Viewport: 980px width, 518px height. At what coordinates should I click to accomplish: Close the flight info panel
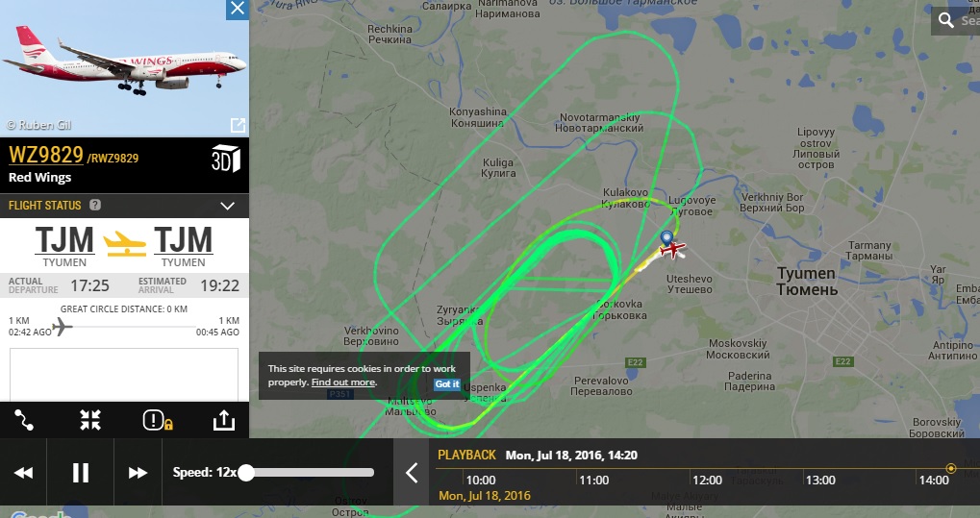pyautogui.click(x=238, y=10)
